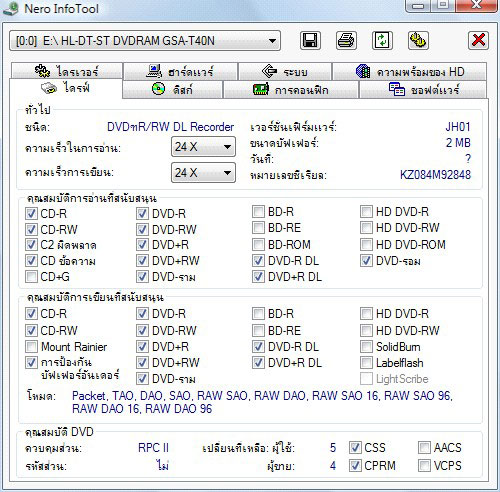Click the drive icon on ไดรฟ์ tab
Viewport: 500px width, 492px height.
(49, 88)
